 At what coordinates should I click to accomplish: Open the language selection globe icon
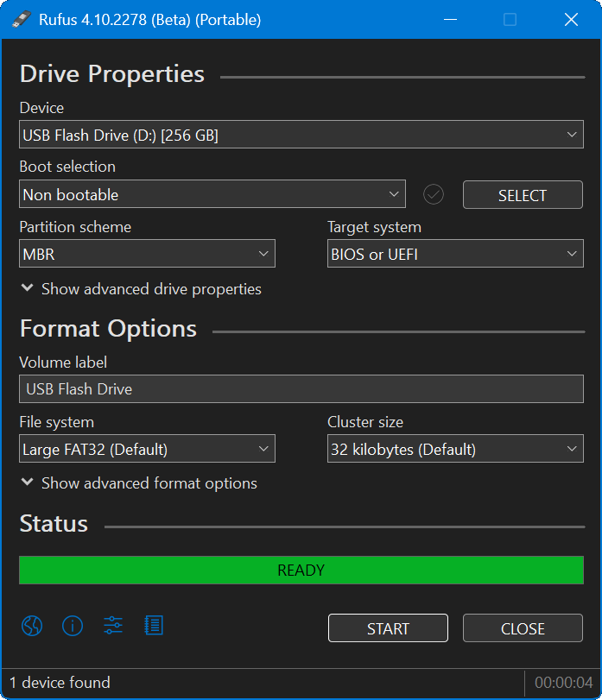(32, 625)
